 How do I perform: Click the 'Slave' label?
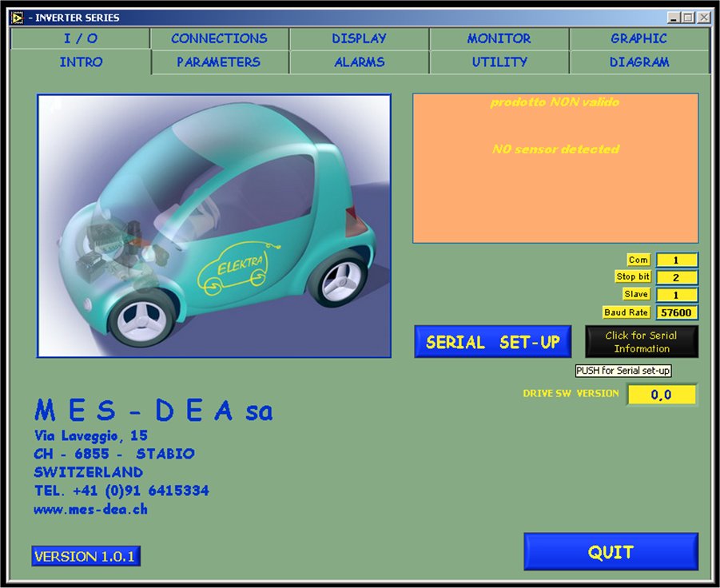point(636,294)
